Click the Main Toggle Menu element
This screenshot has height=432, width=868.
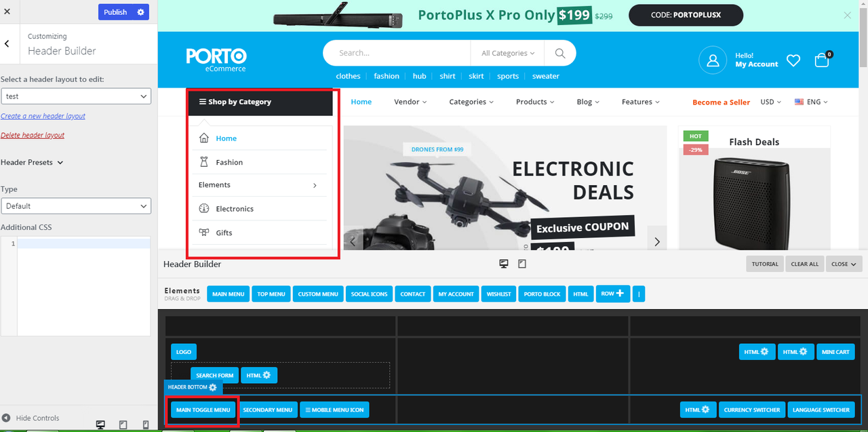[203, 410]
